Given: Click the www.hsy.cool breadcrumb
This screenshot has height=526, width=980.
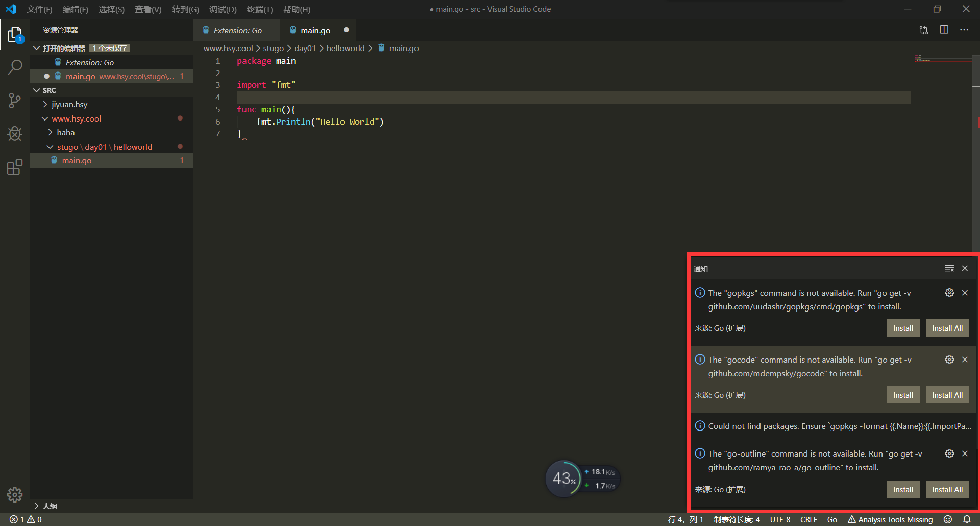Looking at the screenshot, I should (x=228, y=48).
